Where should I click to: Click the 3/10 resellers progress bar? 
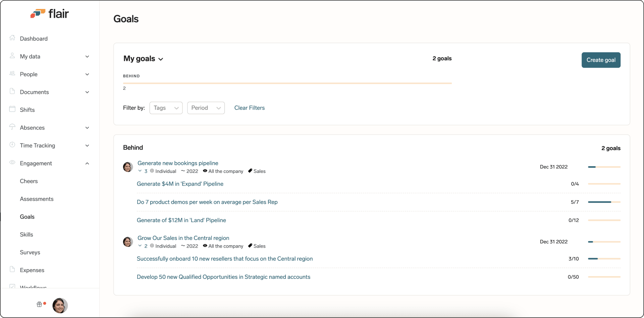coord(604,259)
